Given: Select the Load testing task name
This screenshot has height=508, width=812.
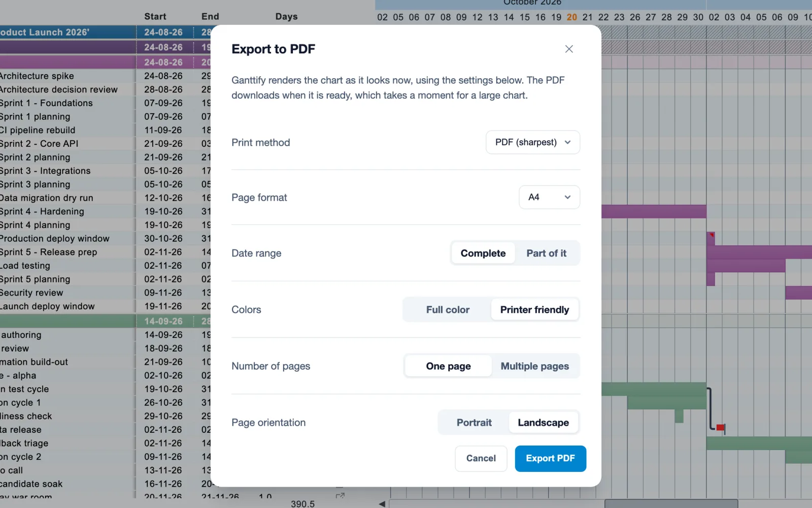Looking at the screenshot, I should coord(25,266).
